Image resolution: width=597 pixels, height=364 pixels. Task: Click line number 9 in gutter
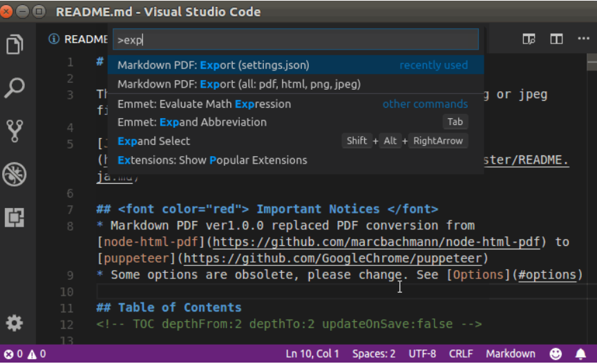(70, 276)
